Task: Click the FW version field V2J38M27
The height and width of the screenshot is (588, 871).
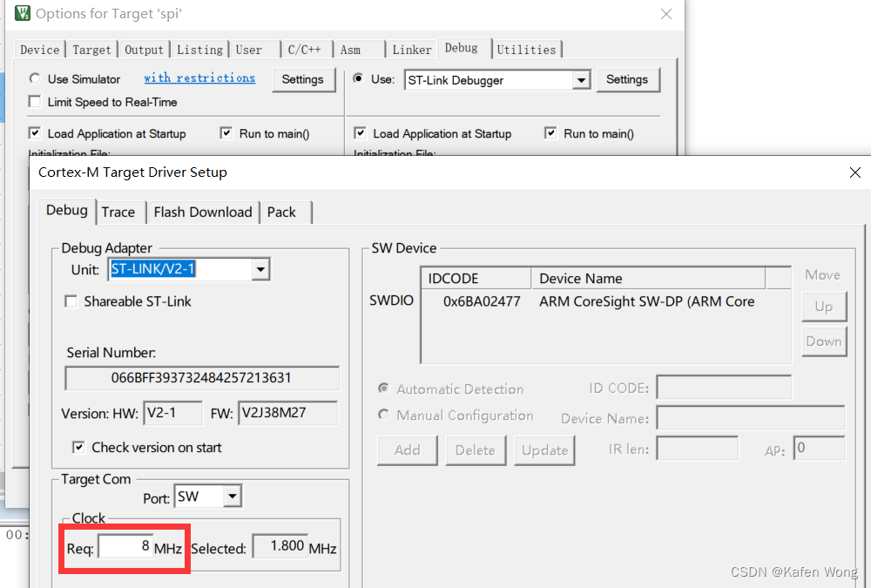Action: [x=287, y=413]
